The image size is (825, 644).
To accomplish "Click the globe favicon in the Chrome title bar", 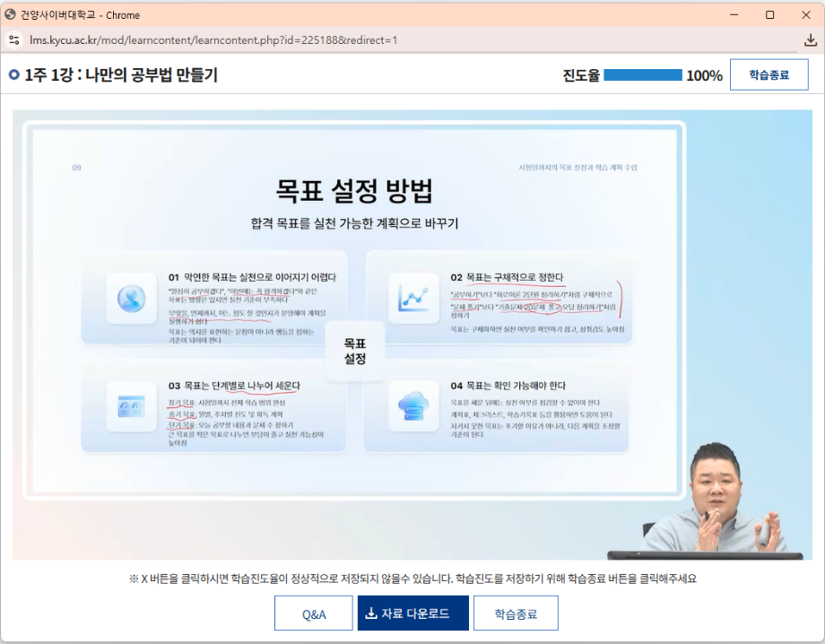I will click(10, 14).
